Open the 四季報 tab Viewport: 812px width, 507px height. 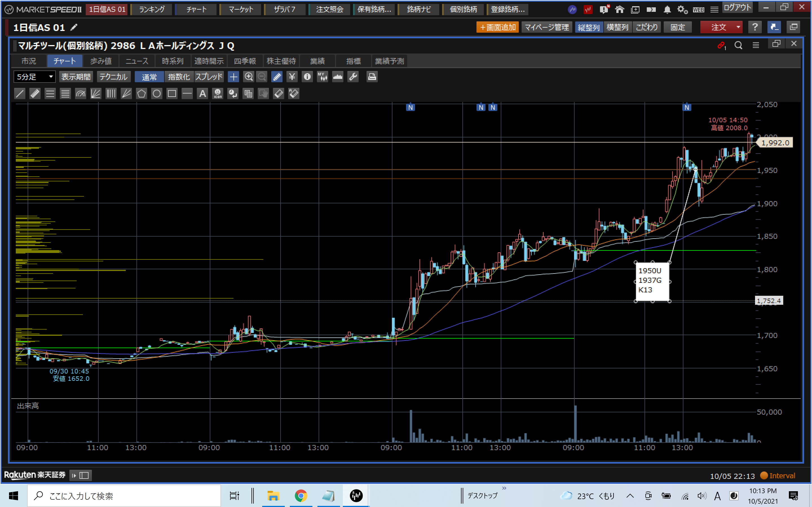(245, 61)
